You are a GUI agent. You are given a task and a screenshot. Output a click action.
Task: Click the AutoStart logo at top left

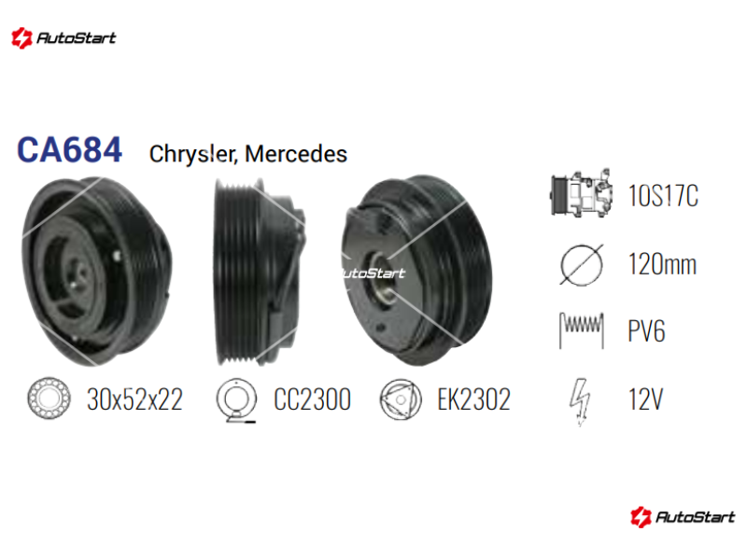tap(63, 37)
